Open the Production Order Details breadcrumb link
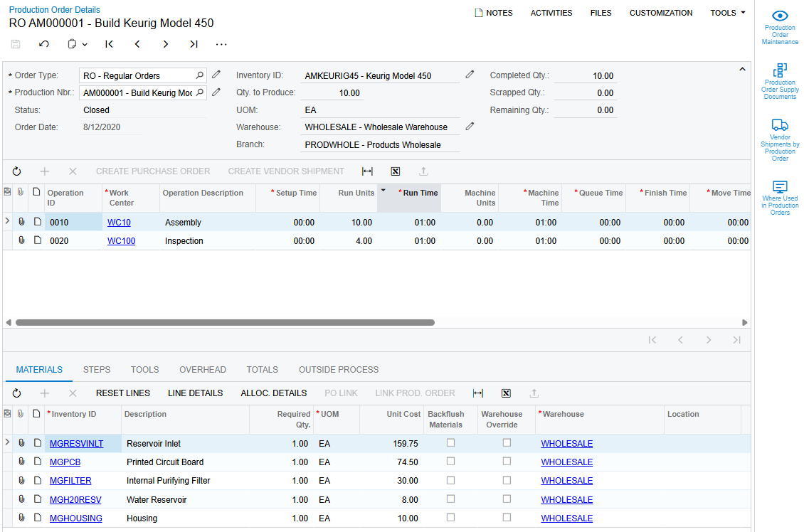 [x=54, y=10]
